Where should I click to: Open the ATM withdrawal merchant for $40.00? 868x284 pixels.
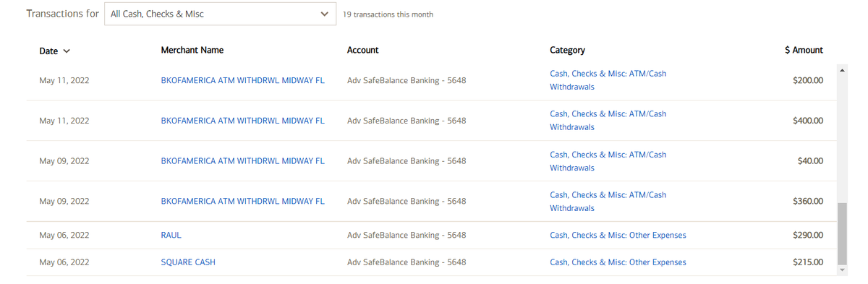(242, 161)
